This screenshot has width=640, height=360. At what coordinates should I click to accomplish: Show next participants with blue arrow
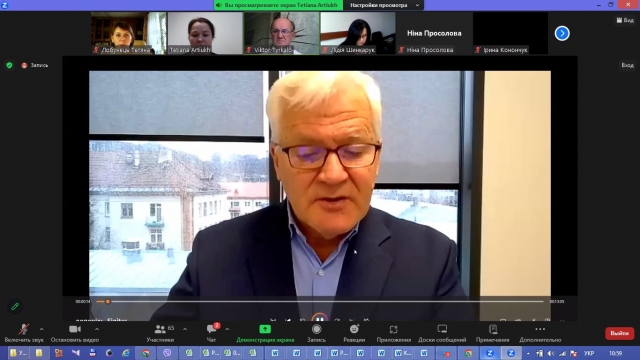pos(562,33)
